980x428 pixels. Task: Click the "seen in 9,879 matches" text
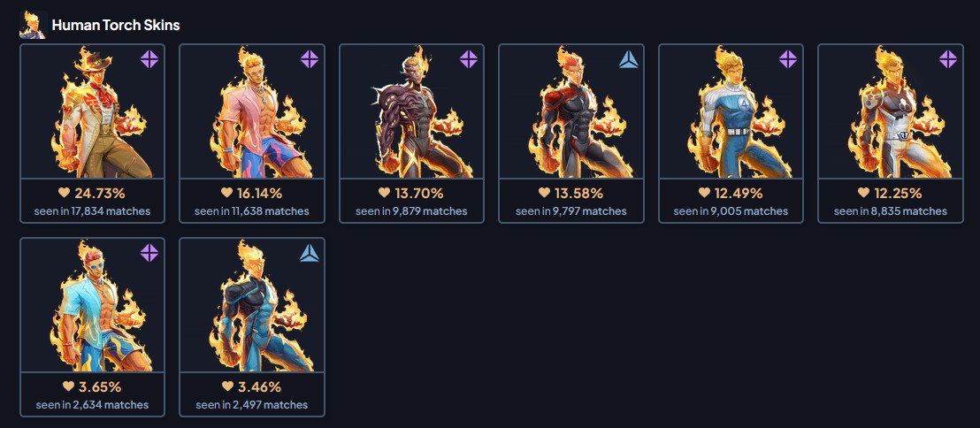pos(412,211)
